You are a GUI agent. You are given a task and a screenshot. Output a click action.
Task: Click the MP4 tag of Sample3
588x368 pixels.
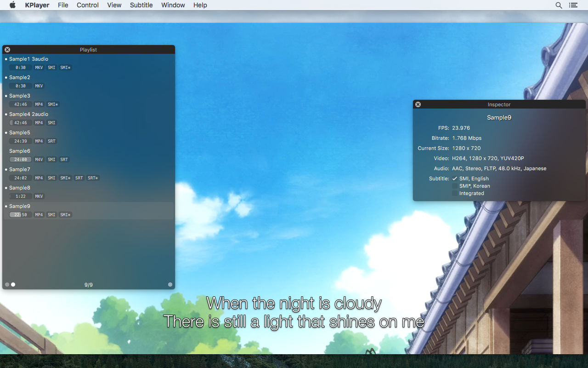pyautogui.click(x=39, y=104)
